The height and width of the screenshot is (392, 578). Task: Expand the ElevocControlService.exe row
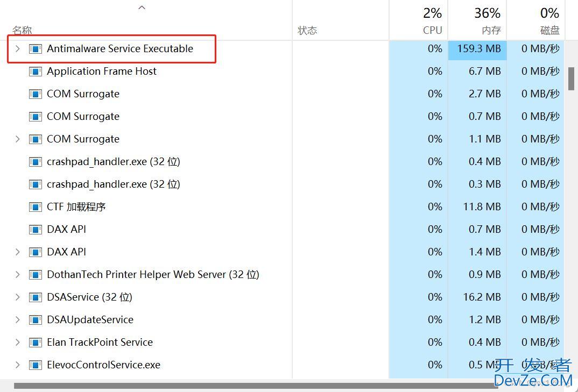point(17,365)
